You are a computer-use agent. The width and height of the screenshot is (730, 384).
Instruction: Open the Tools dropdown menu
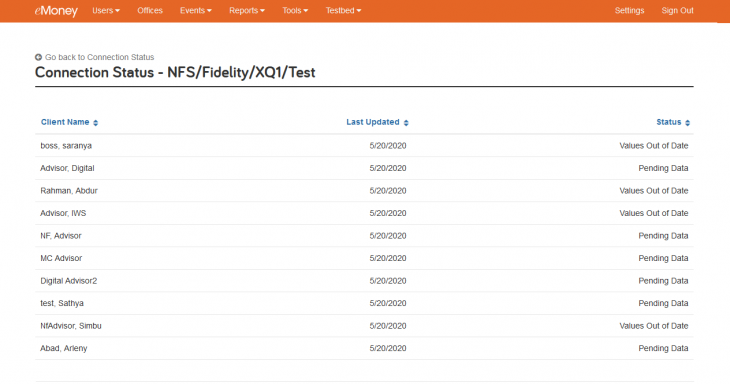tap(295, 10)
